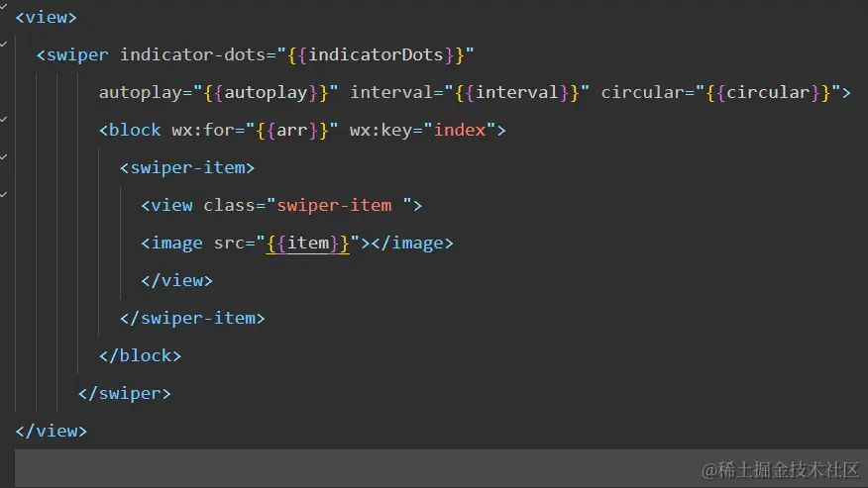
Task: Click the opening image tag name
Action: click(x=176, y=243)
